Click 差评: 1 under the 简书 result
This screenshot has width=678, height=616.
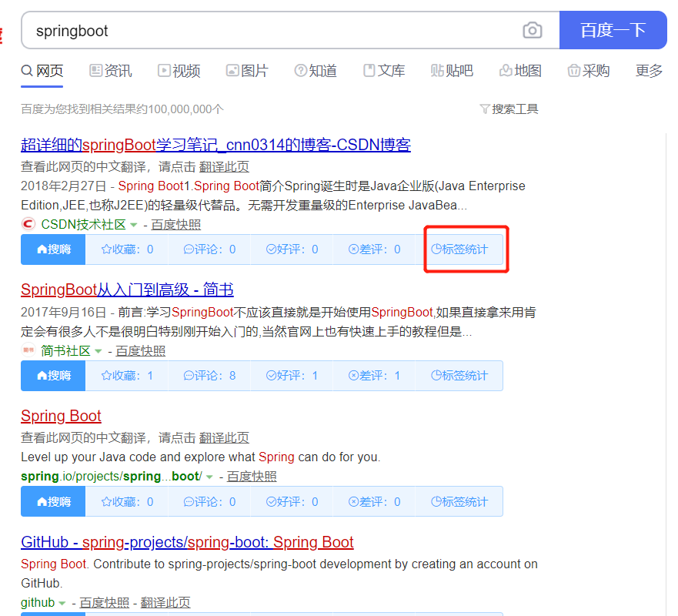374,376
